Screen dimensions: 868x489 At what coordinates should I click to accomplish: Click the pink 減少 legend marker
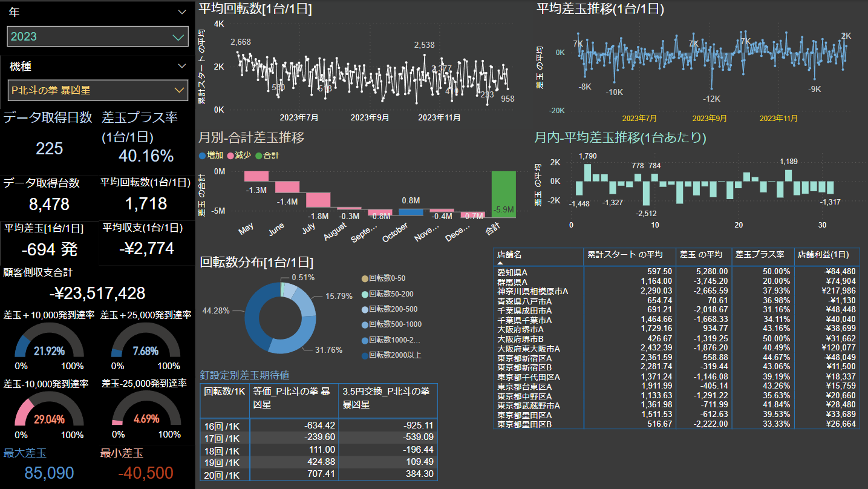(x=230, y=156)
